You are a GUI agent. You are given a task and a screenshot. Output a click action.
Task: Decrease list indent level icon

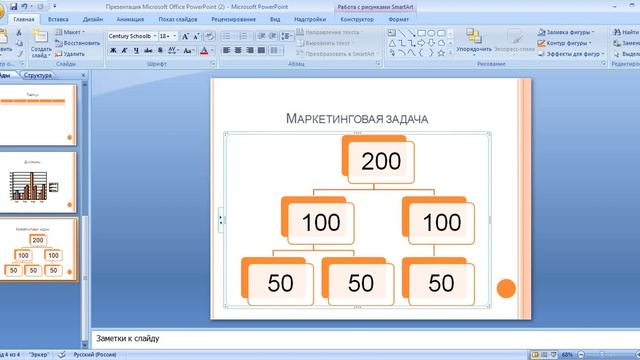262,36
